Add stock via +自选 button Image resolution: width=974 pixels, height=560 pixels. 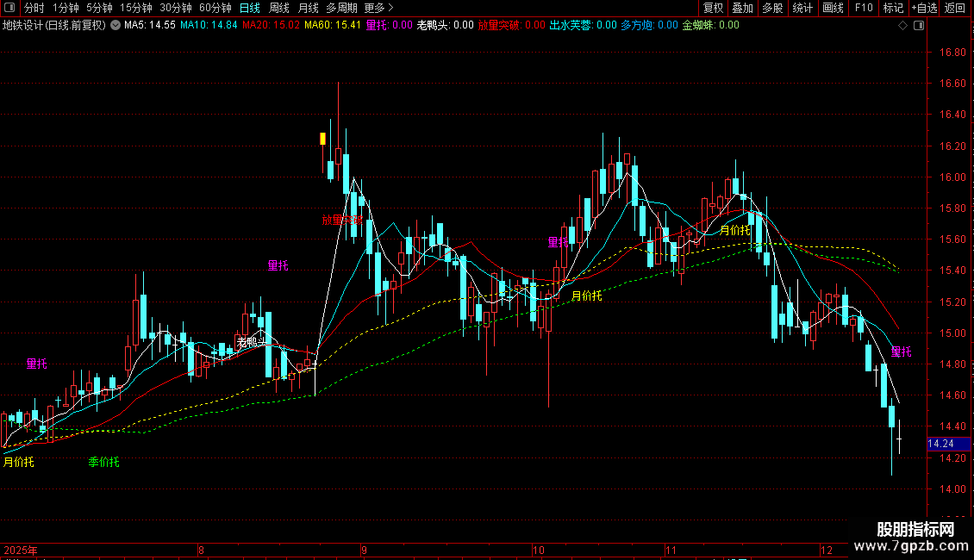(x=924, y=8)
